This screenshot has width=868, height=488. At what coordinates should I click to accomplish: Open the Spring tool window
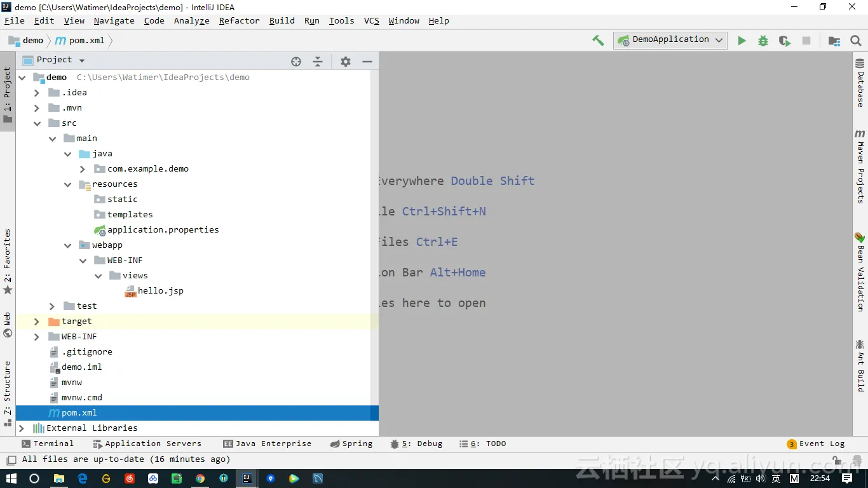click(x=351, y=444)
